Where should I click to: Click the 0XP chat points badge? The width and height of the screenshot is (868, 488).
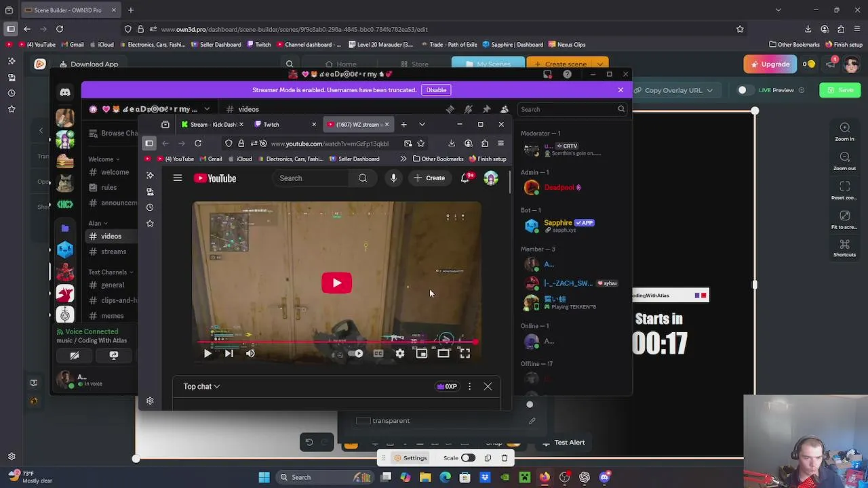(x=447, y=386)
